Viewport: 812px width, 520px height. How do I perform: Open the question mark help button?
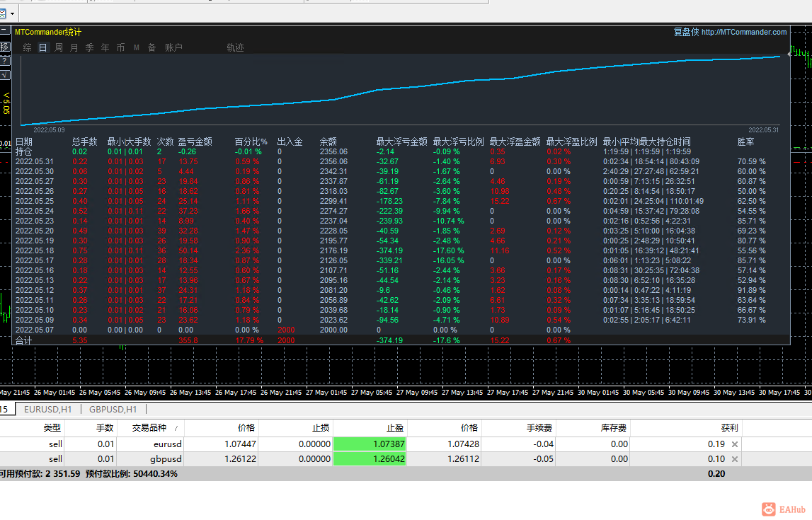click(x=4, y=61)
